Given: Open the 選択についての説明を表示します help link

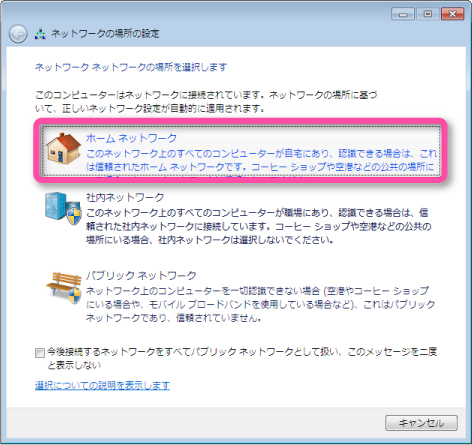Looking at the screenshot, I should (102, 386).
